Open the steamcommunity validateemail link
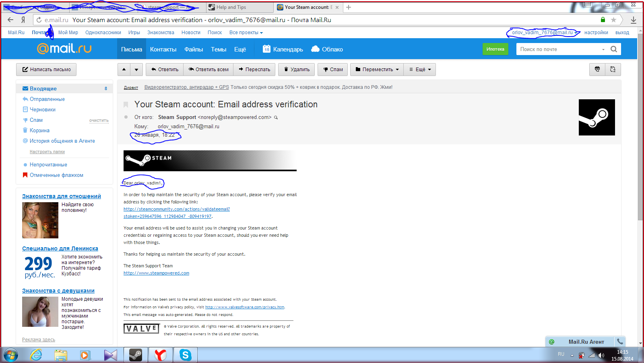 click(177, 213)
